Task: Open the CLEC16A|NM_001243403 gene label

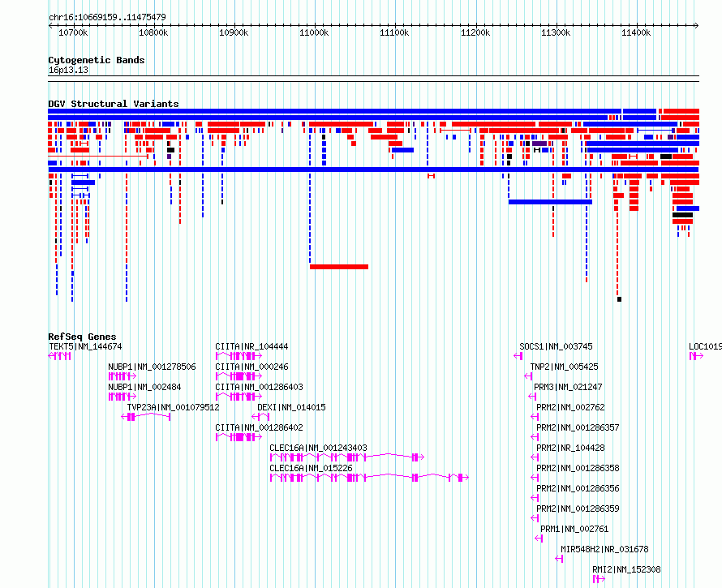Action: point(318,448)
